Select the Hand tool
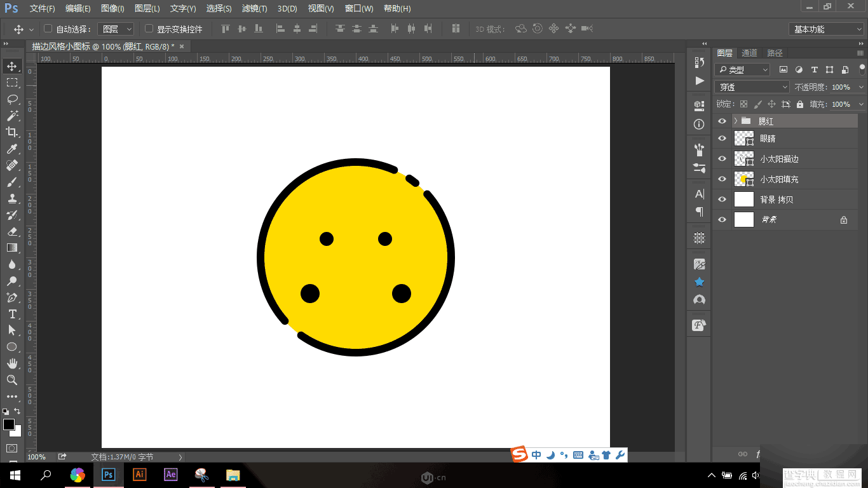This screenshot has height=488, width=868. (12, 363)
